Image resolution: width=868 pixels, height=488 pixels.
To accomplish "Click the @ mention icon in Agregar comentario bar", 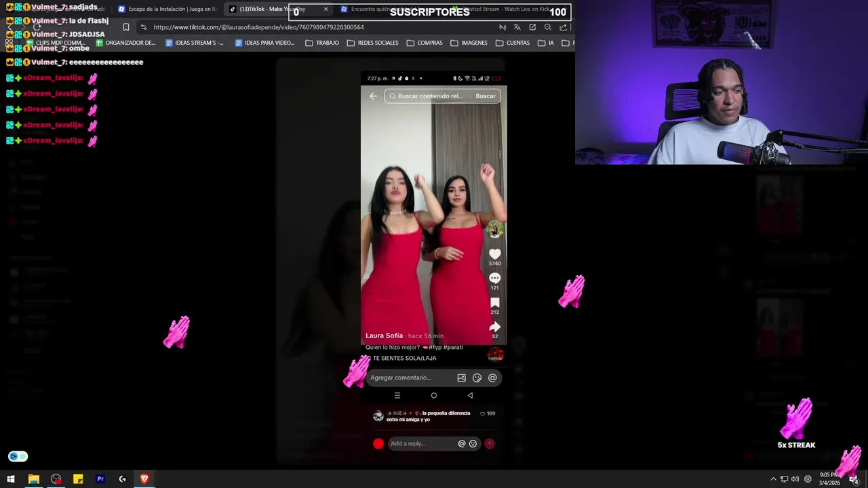I will tap(493, 378).
